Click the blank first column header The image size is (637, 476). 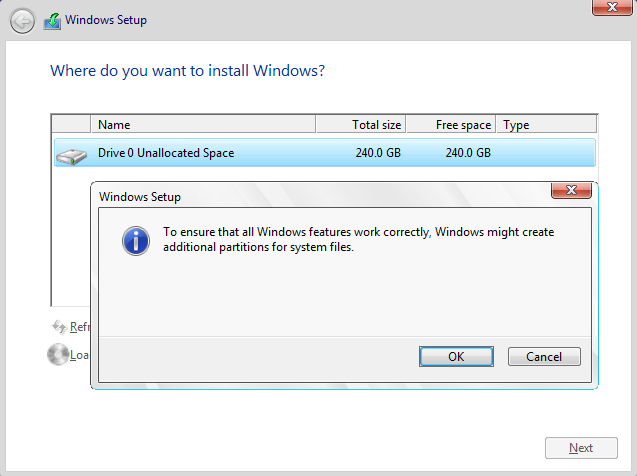click(71, 124)
